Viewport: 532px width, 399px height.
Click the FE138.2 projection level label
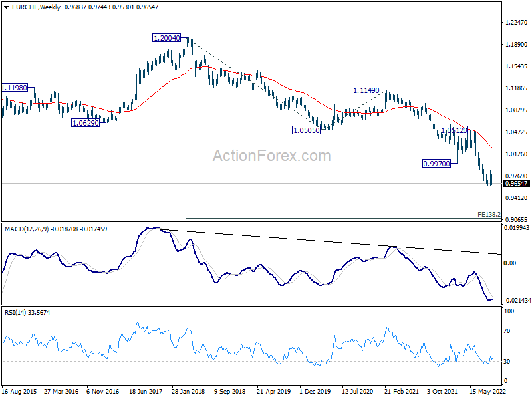pos(489,214)
